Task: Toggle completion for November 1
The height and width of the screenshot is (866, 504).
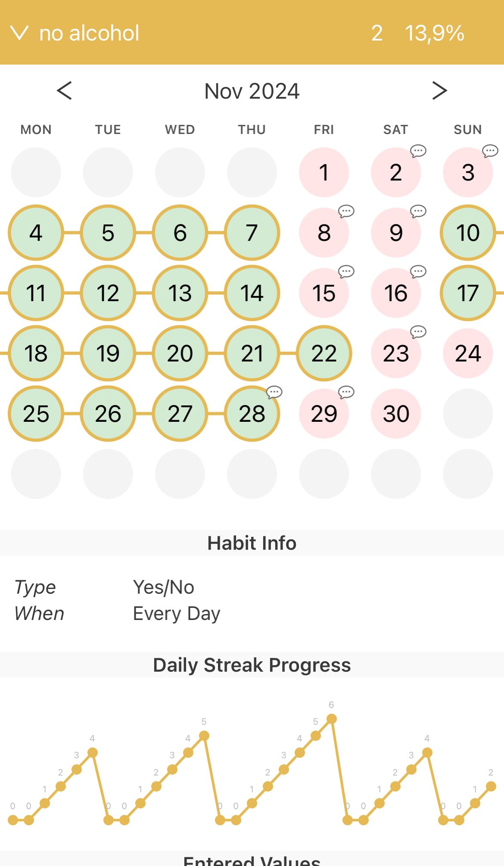Action: tap(324, 172)
